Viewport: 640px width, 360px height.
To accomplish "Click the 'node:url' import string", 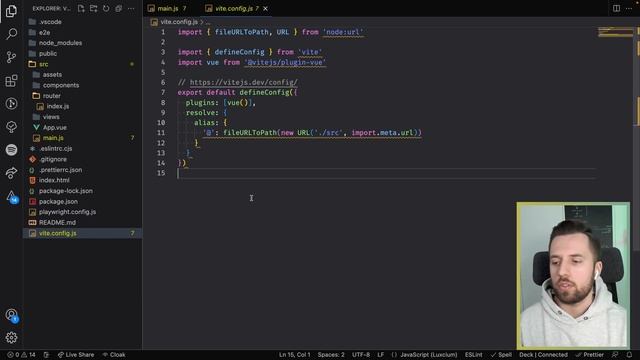I will 343,32.
